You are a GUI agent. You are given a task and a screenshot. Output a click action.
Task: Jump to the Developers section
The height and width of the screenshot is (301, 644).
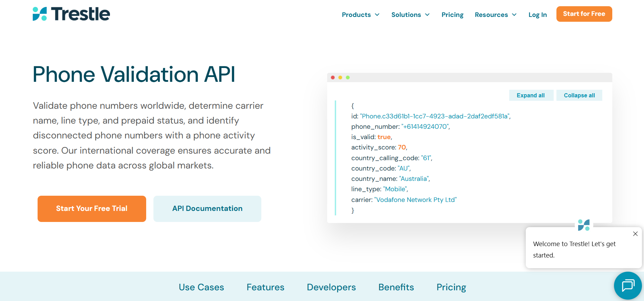coord(331,287)
